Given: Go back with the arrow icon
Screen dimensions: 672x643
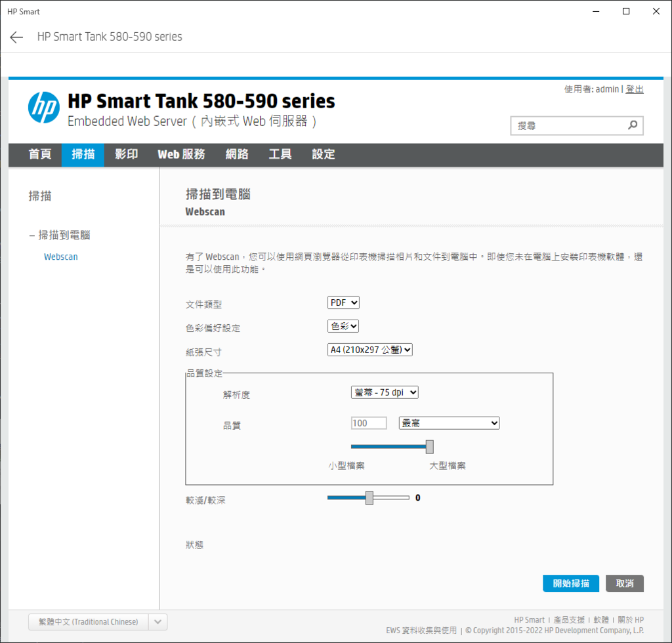Looking at the screenshot, I should click(x=16, y=37).
